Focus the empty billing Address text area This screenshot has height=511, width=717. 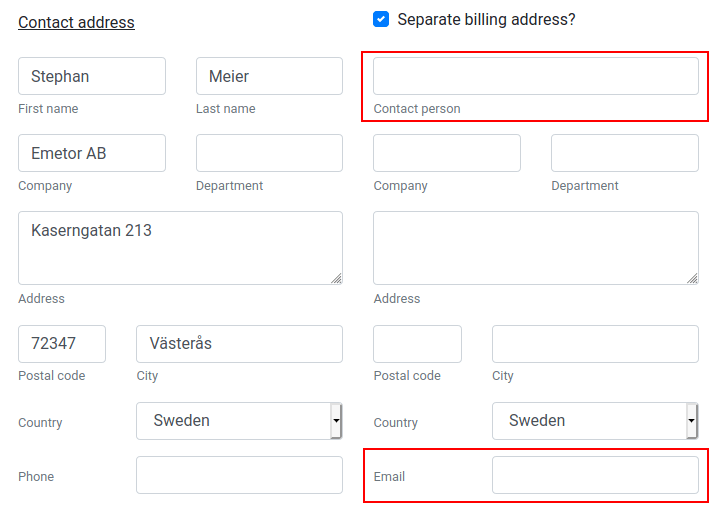(535, 247)
